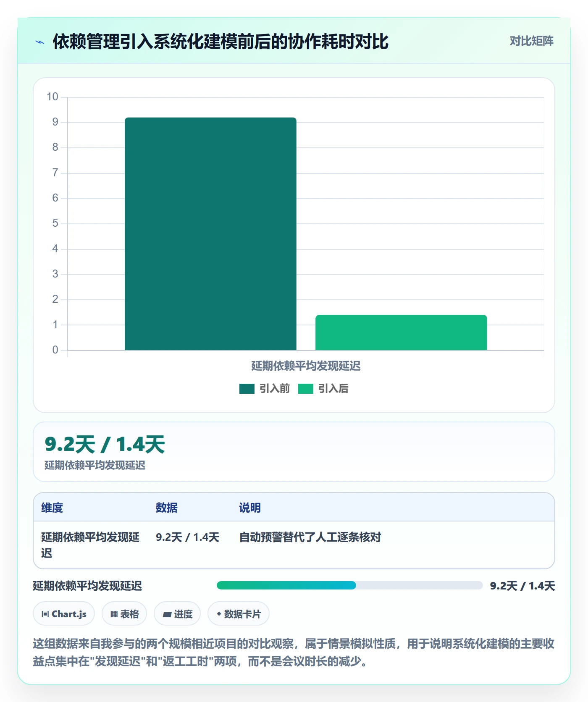
Task: Click the value 9.2天 / 1.4天 beside progress bar
Action: [x=522, y=586]
